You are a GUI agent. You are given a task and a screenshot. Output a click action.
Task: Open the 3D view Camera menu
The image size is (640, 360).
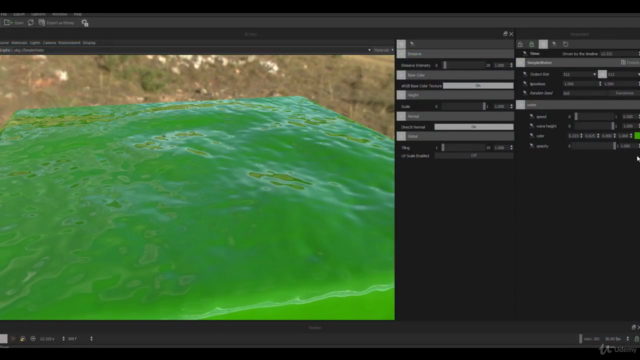pos(49,43)
